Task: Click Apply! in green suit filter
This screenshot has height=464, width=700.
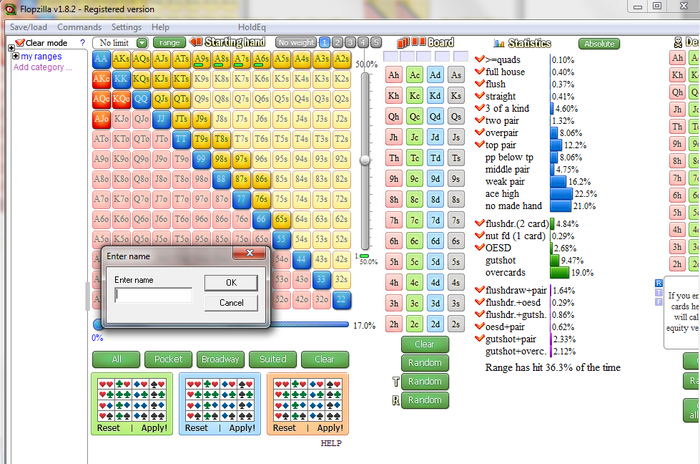Action: 154,428
